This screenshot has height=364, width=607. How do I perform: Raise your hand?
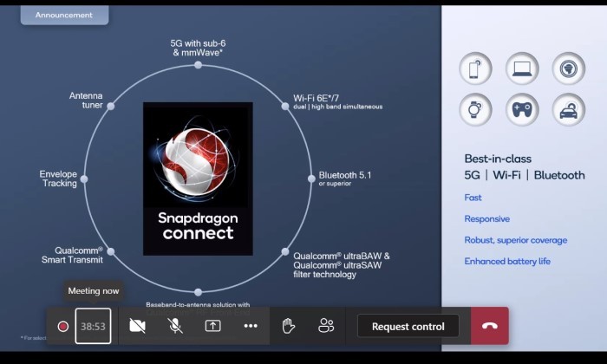[288, 326]
